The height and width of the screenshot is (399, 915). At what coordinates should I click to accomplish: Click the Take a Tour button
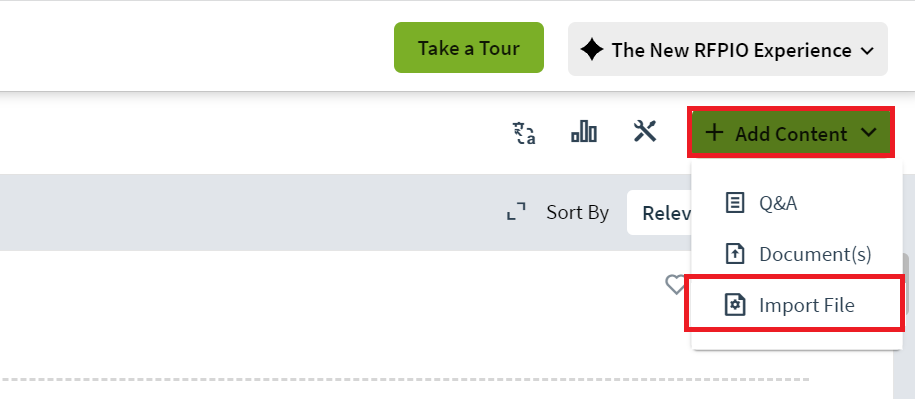pos(469,48)
